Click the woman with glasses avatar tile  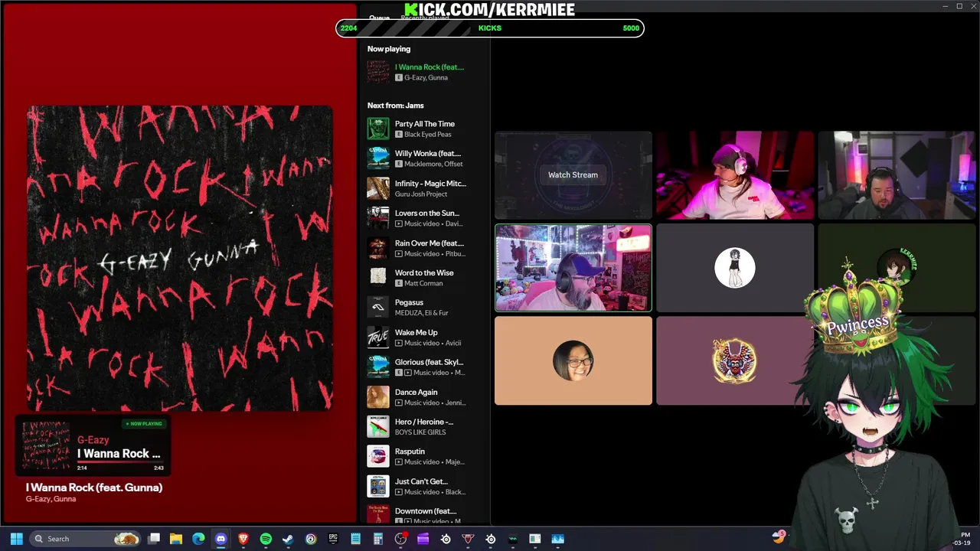click(x=573, y=360)
